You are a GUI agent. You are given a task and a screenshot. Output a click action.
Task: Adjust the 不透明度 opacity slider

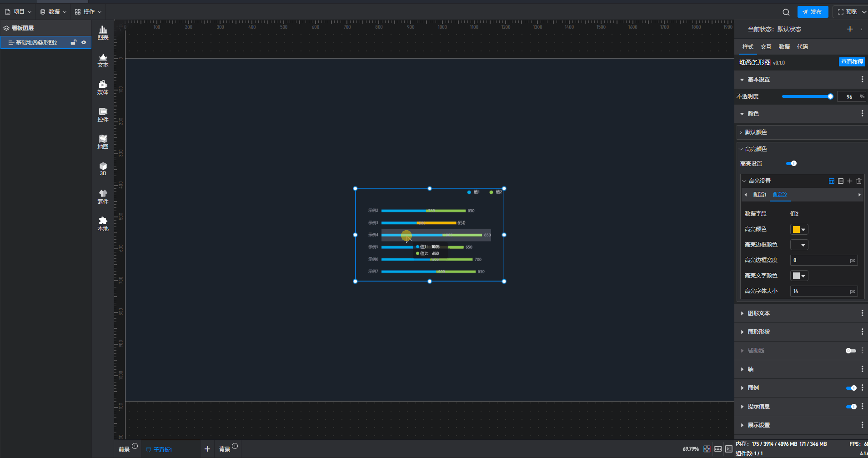[808, 96]
